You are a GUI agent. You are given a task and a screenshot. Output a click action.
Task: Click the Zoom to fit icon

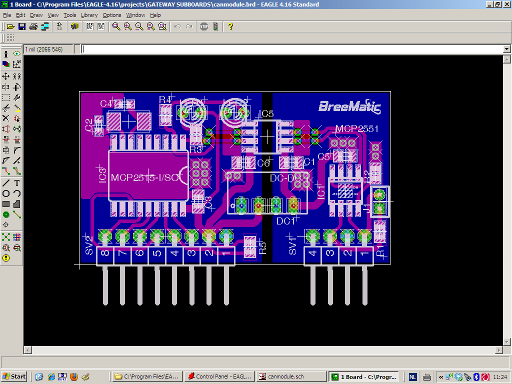point(116,27)
